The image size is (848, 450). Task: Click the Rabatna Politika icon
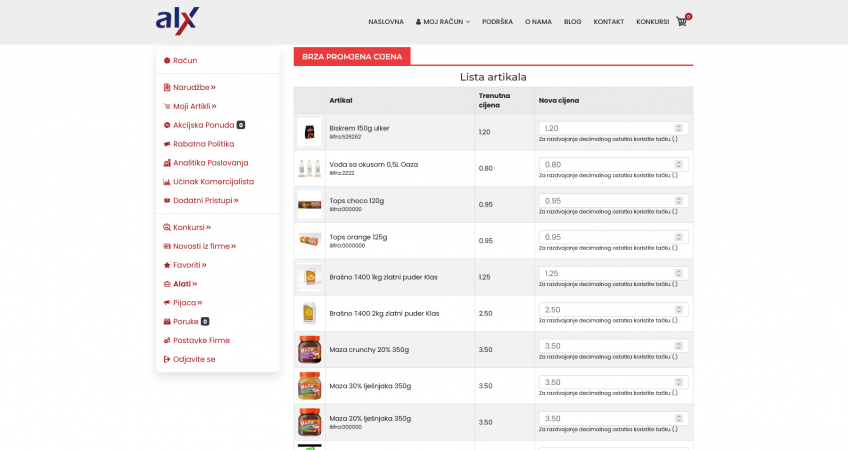[x=167, y=144]
